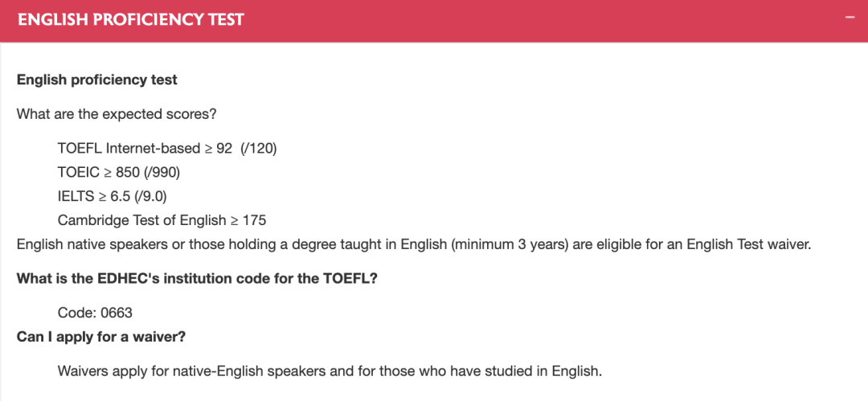Click 'Can I apply for a waiver?' question
This screenshot has width=868, height=401.
click(101, 337)
